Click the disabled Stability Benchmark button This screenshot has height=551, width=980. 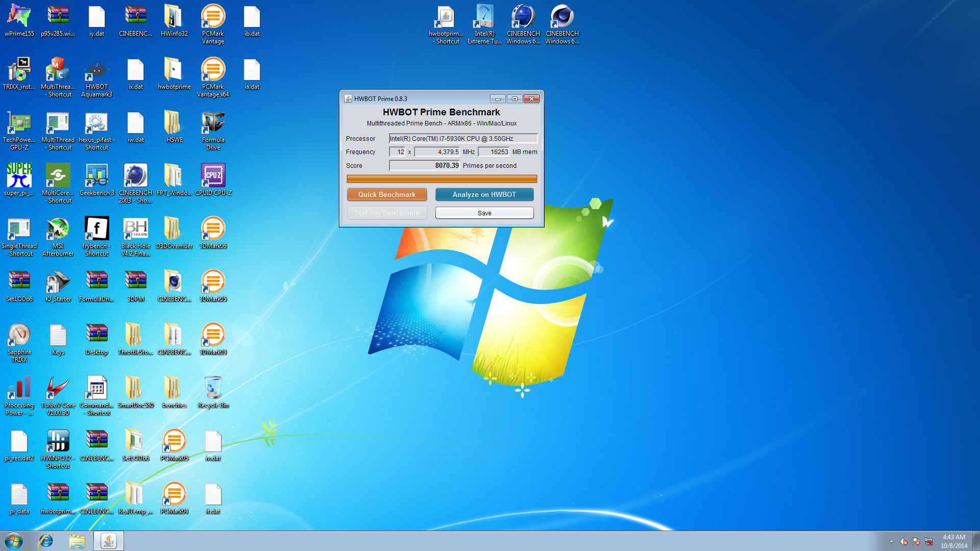[387, 213]
